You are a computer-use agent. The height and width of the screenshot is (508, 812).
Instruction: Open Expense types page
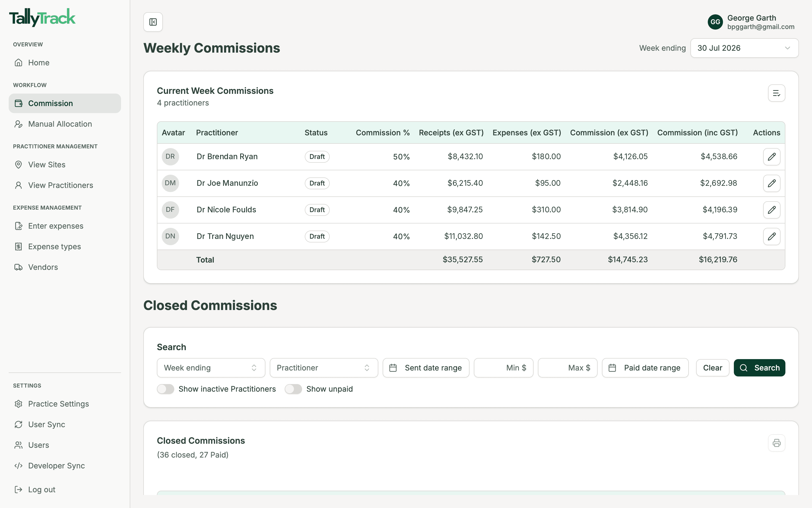[65, 247]
